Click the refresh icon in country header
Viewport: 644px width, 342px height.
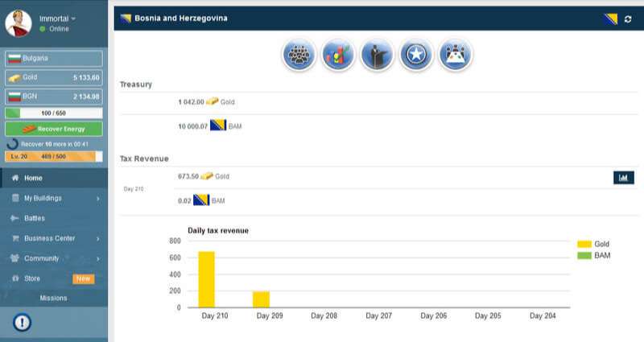(628, 19)
